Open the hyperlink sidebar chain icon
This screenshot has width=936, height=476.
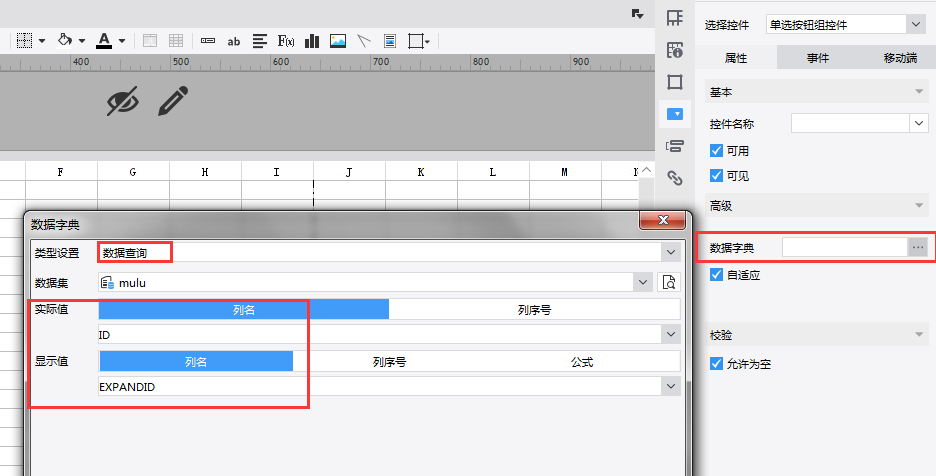[x=675, y=177]
